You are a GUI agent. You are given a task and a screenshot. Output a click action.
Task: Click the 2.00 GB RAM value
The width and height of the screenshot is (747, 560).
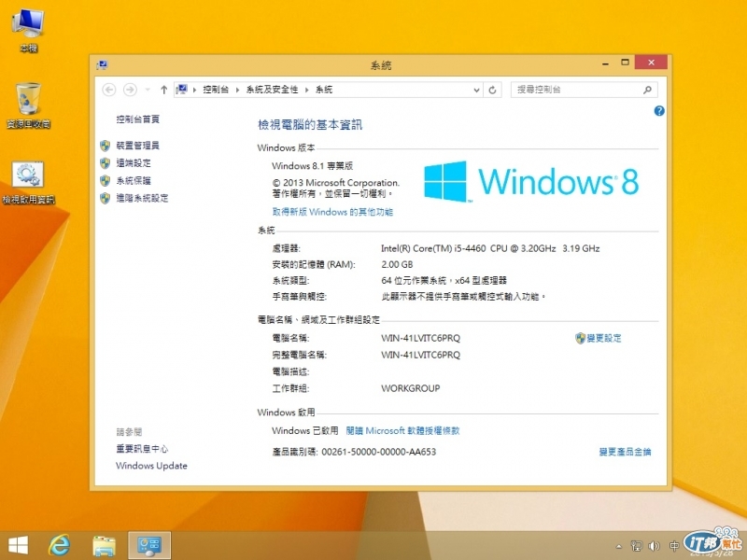(397, 264)
